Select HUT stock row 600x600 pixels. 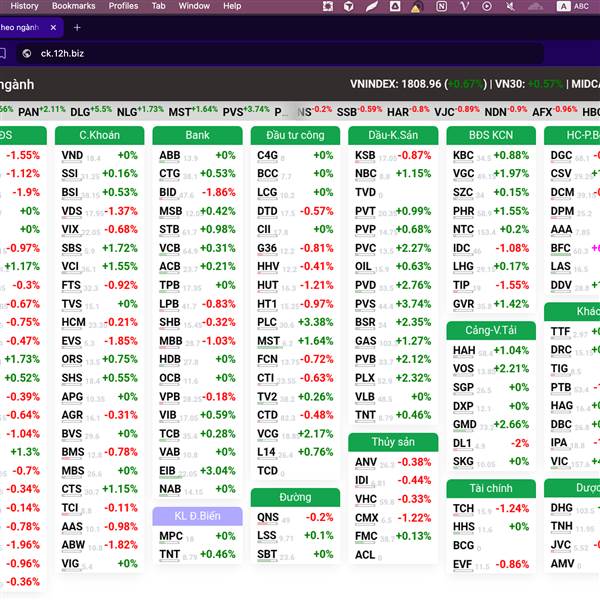click(x=295, y=285)
